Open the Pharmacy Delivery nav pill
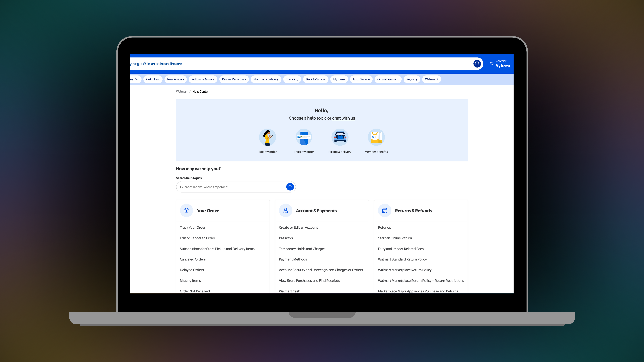The width and height of the screenshot is (644, 362). [266, 79]
